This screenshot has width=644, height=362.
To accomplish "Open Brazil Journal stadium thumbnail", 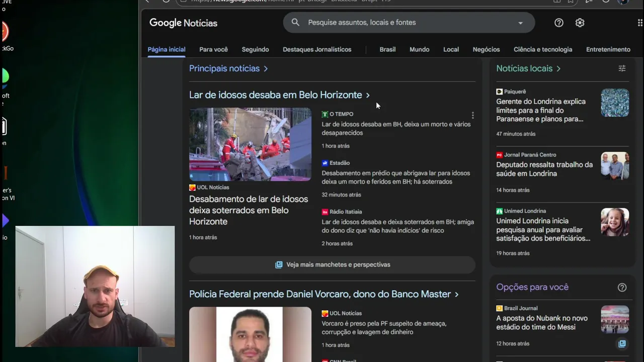I will pyautogui.click(x=615, y=319).
